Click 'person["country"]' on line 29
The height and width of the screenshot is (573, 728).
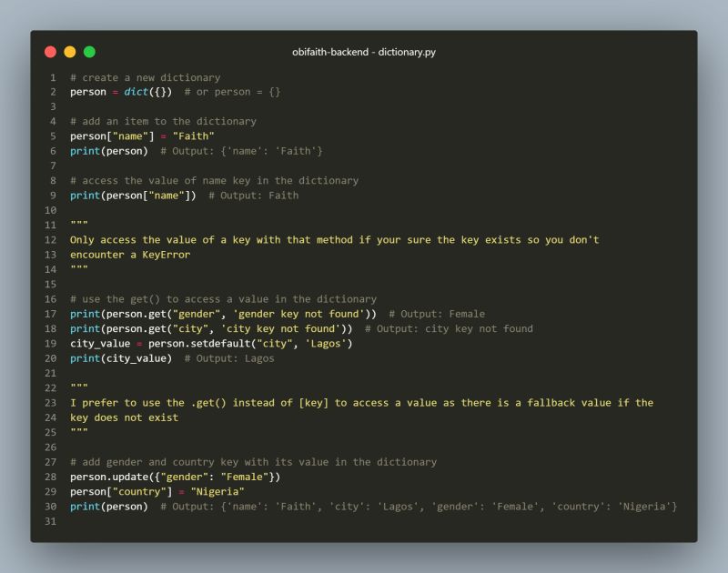pos(121,492)
